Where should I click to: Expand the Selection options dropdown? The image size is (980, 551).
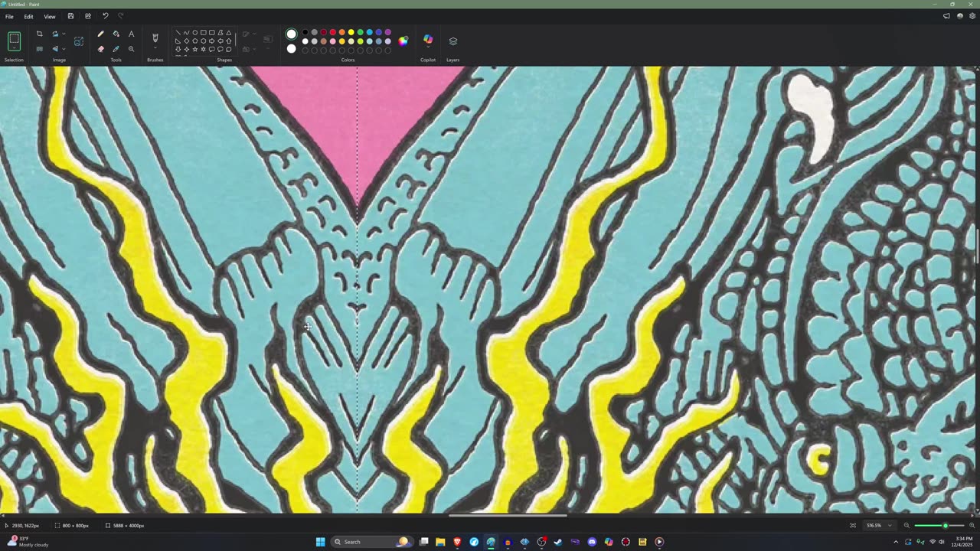tap(14, 46)
